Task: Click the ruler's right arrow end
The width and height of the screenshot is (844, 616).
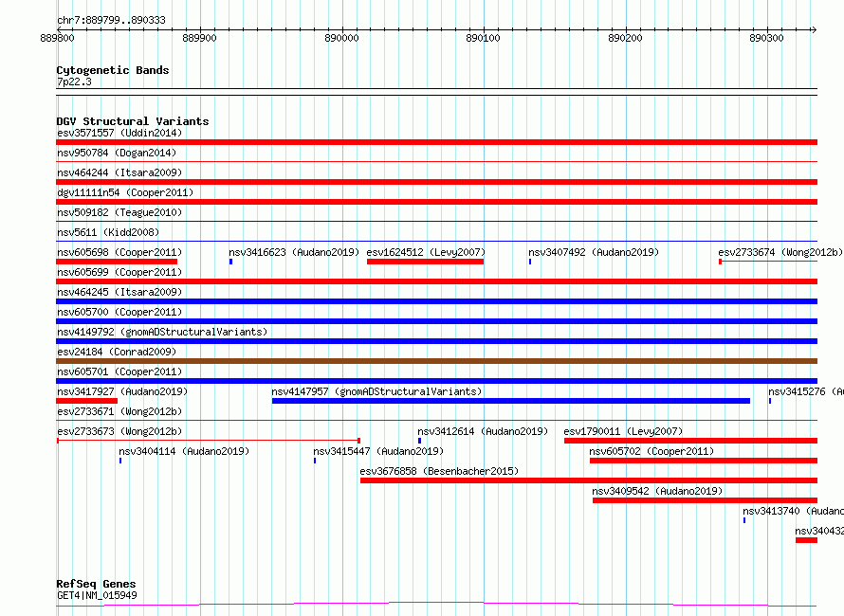Action: pyautogui.click(x=814, y=29)
